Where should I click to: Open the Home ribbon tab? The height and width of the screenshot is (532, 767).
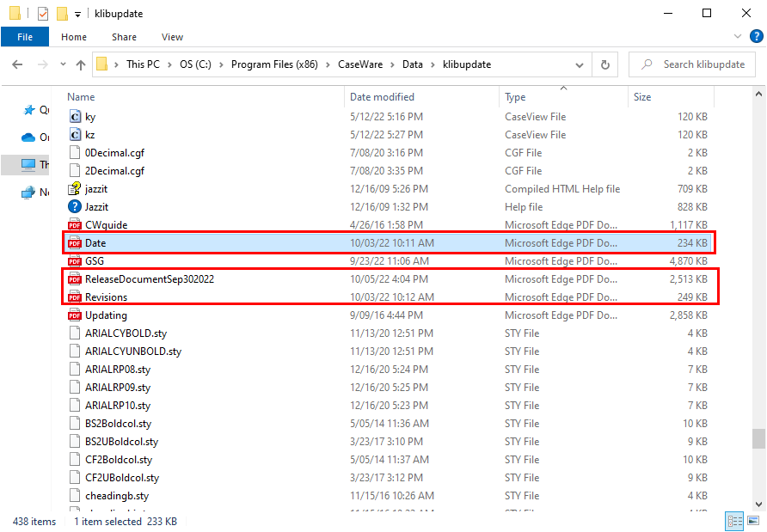coord(74,37)
